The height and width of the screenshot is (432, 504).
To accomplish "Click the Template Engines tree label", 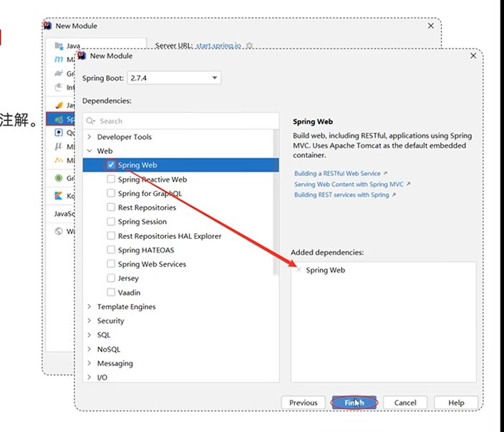I will [x=126, y=306].
